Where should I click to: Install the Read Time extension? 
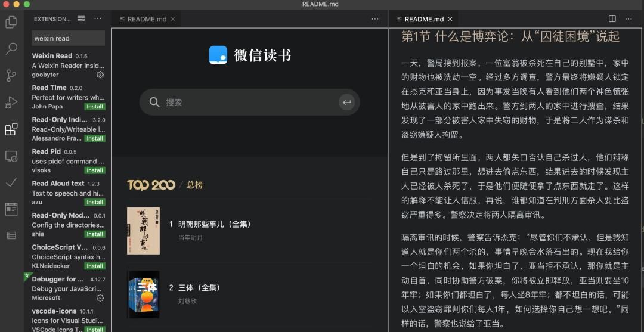(95, 107)
